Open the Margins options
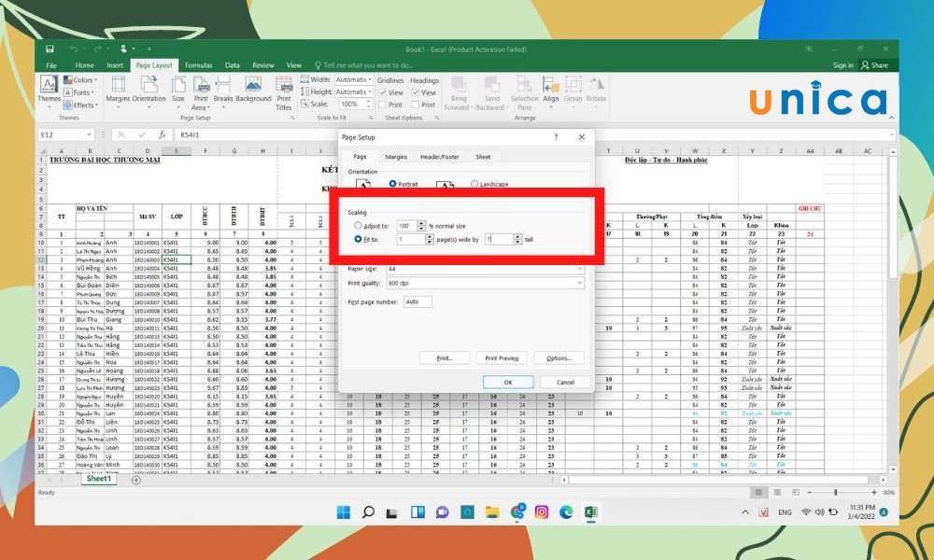Screen dimensions: 934x560 pos(118,91)
